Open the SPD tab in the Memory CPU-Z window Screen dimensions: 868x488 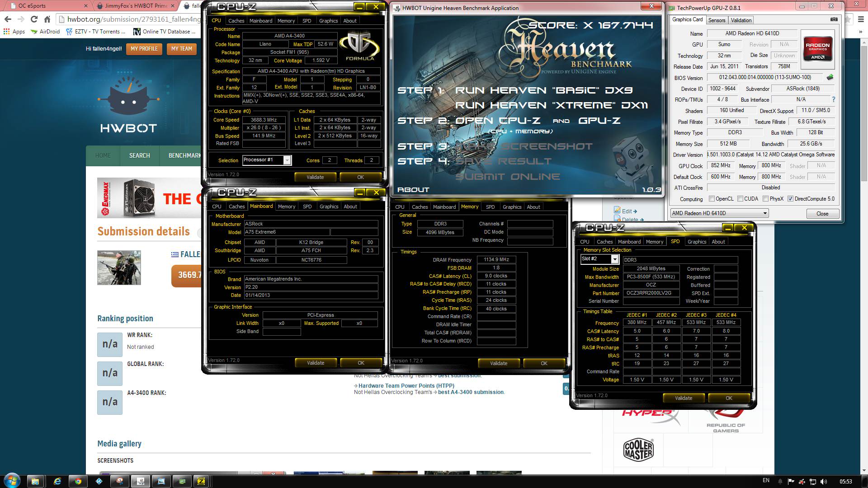(490, 207)
